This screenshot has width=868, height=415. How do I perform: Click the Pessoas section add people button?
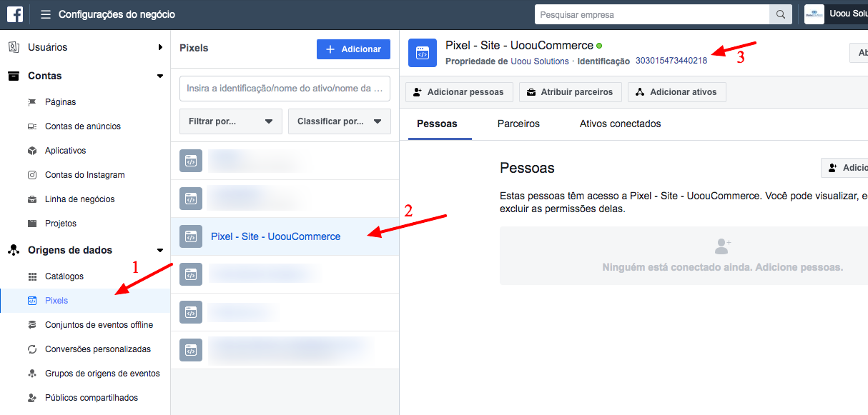coord(844,168)
